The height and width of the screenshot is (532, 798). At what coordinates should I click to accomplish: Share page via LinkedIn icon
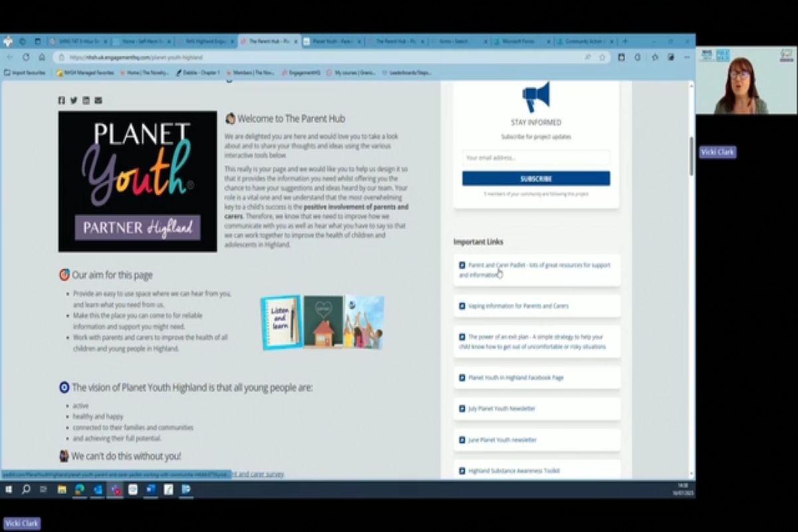click(86, 100)
